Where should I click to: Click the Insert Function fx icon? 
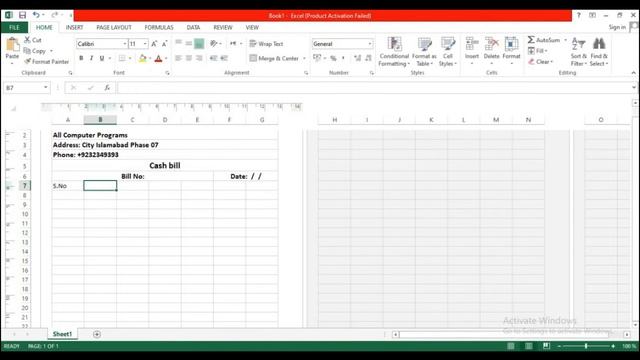click(107, 88)
